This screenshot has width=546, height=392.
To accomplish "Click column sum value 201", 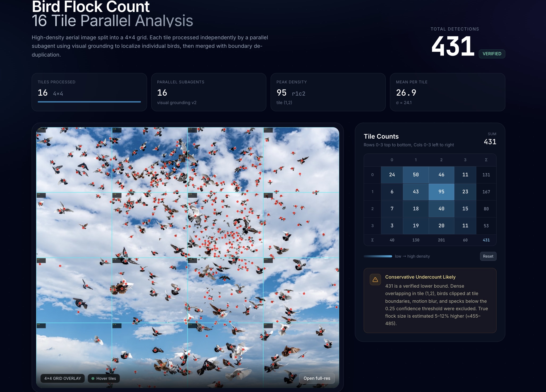I will click(441, 240).
